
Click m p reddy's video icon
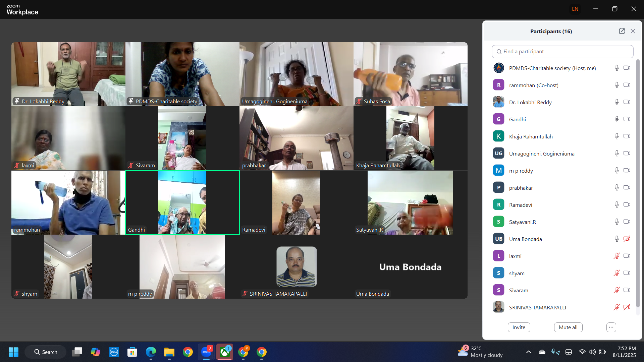tap(627, 171)
